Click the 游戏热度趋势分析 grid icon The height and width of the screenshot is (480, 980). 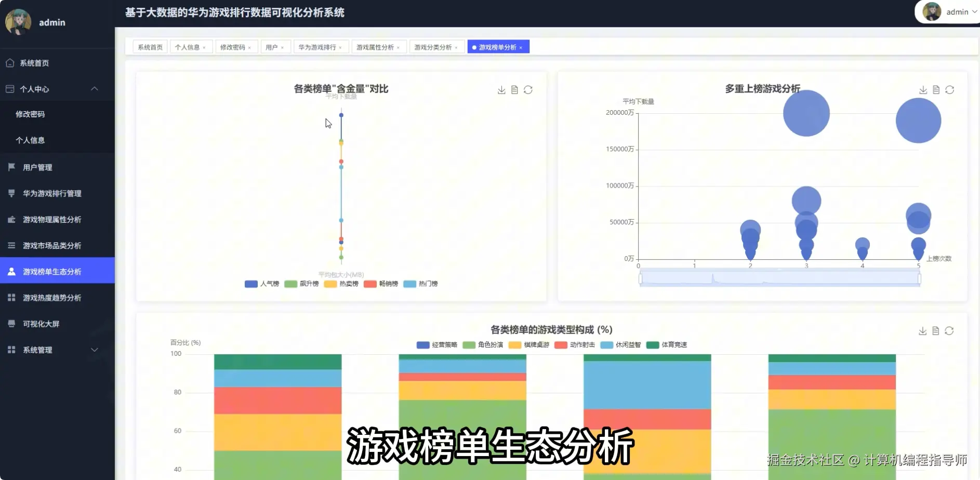pyautogui.click(x=11, y=297)
